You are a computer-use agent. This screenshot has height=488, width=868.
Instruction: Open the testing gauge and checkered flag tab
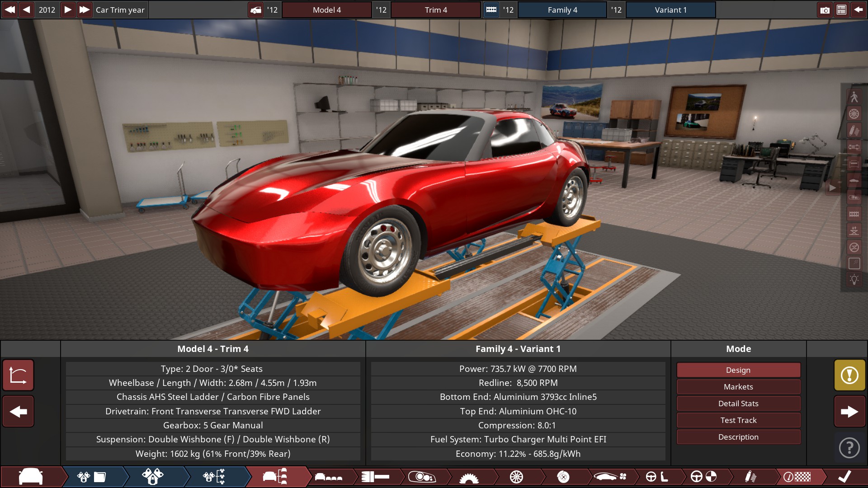coord(797,477)
